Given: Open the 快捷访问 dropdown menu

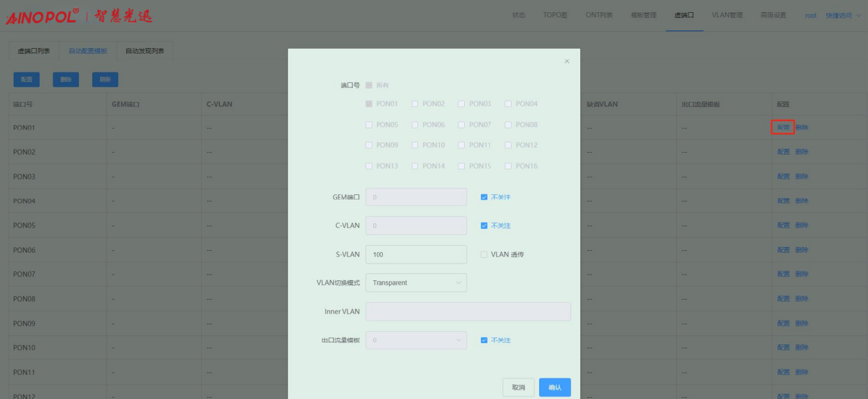Looking at the screenshot, I should coord(843,15).
